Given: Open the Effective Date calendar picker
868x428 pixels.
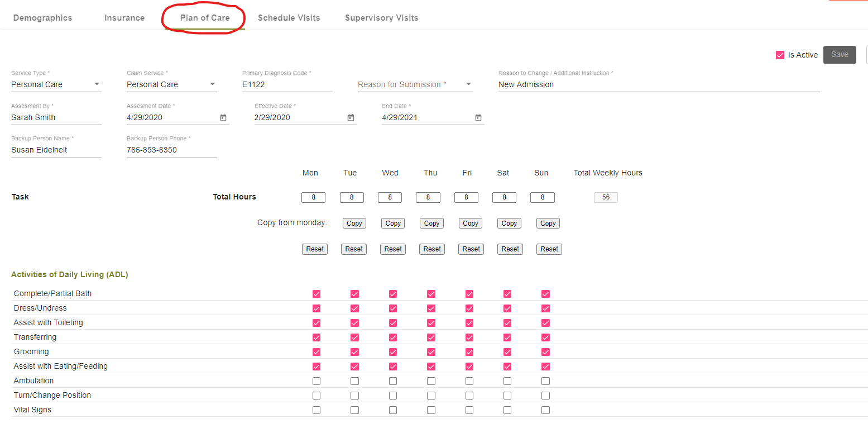Looking at the screenshot, I should click(350, 117).
